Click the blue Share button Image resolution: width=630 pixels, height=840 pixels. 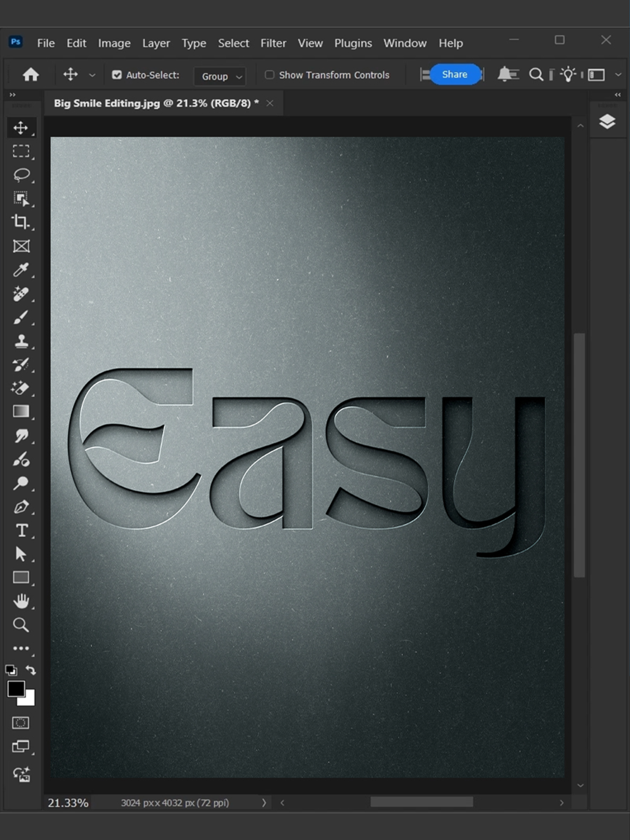click(x=455, y=74)
